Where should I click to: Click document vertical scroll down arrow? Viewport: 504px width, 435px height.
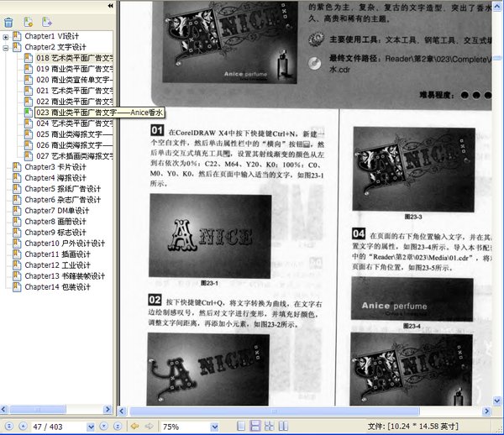click(497, 401)
